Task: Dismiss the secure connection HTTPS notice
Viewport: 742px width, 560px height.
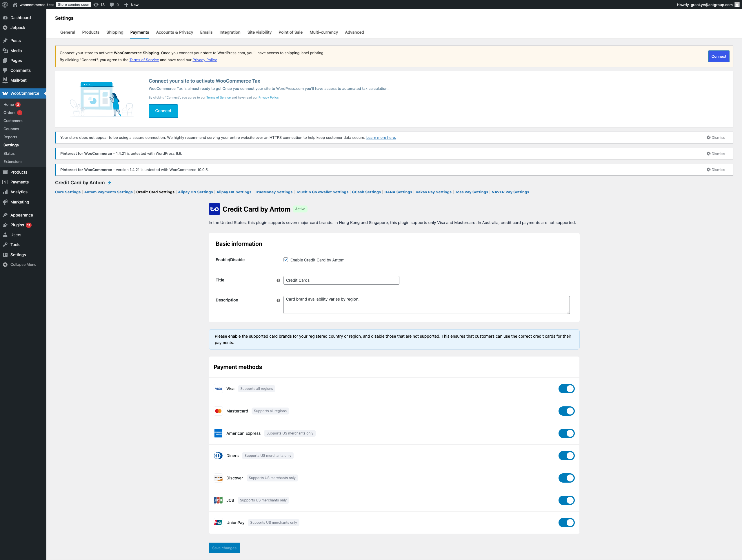Action: (716, 138)
